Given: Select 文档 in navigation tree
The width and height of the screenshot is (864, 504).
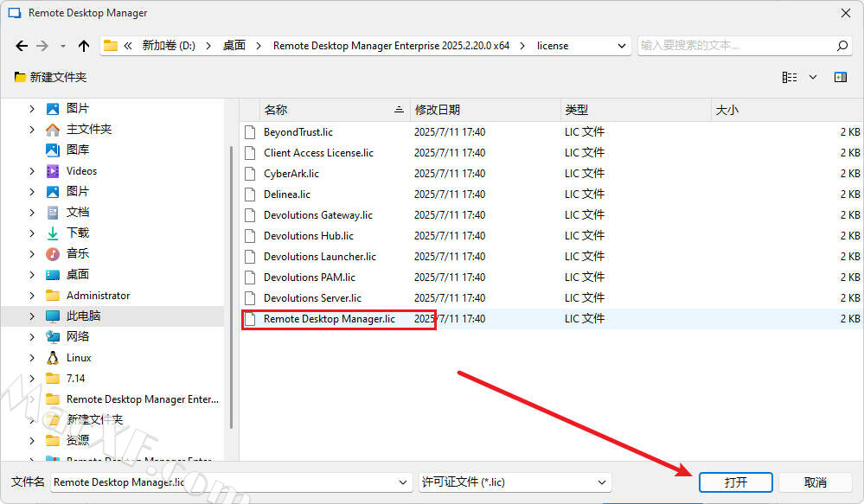Looking at the screenshot, I should coord(78,212).
